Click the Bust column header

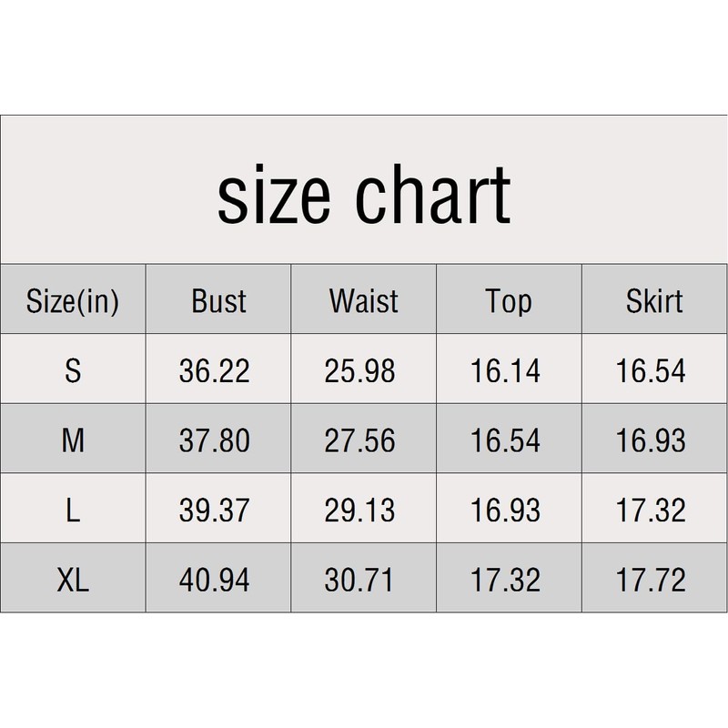click(x=218, y=301)
